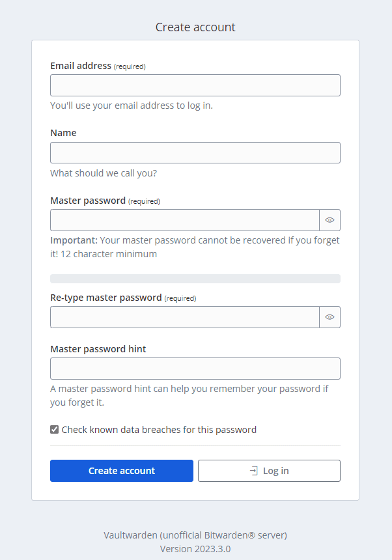Select the Master password input field
This screenshot has width=392, height=560.
185,220
